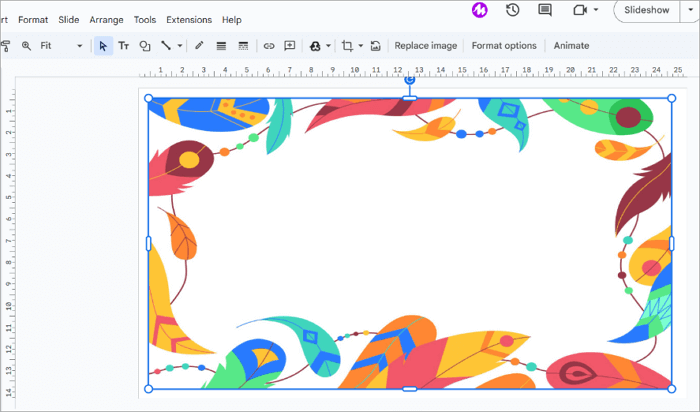Image resolution: width=700 pixels, height=412 pixels.
Task: Click the Replace image button
Action: tap(425, 46)
